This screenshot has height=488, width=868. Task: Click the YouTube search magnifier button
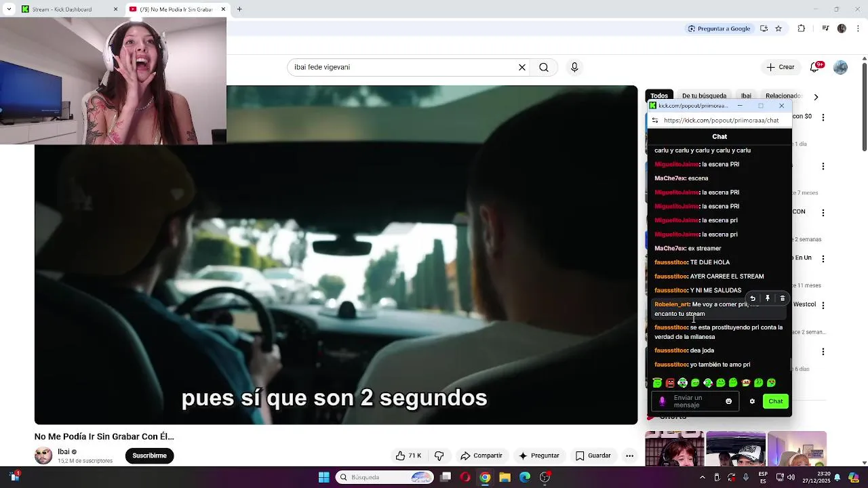544,67
